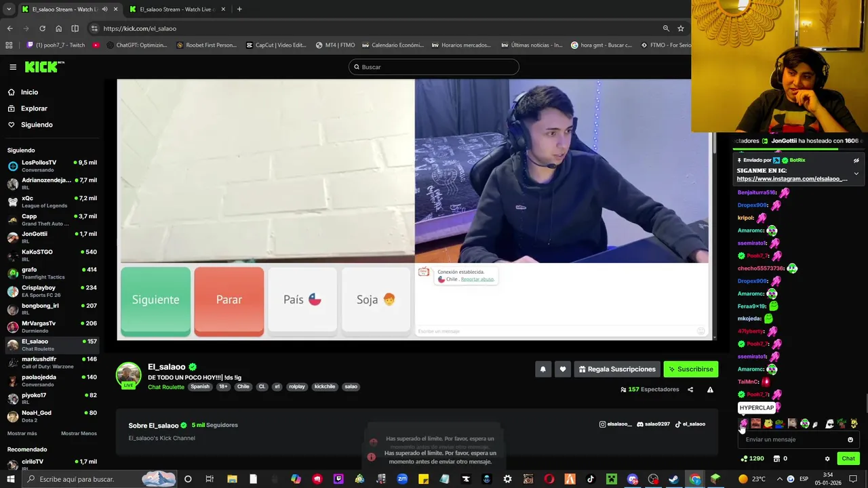Screen dimensions: 868x488
Task: Open the TikTok el_salaoo link
Action: point(690,424)
